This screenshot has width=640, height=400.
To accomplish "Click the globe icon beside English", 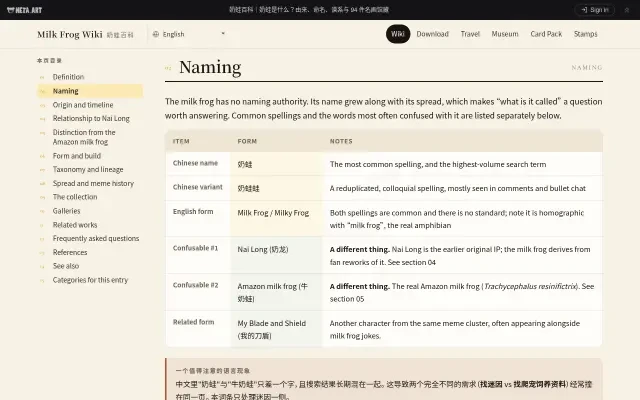I will (156, 34).
